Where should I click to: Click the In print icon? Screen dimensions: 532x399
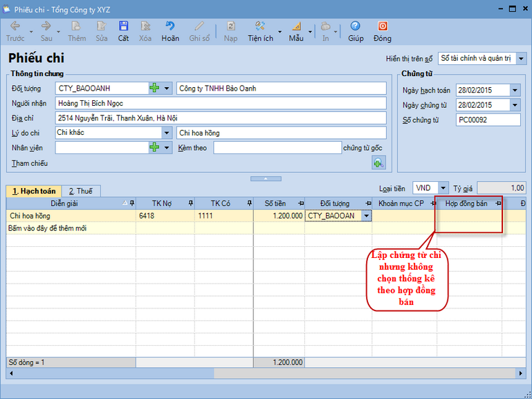click(x=325, y=26)
